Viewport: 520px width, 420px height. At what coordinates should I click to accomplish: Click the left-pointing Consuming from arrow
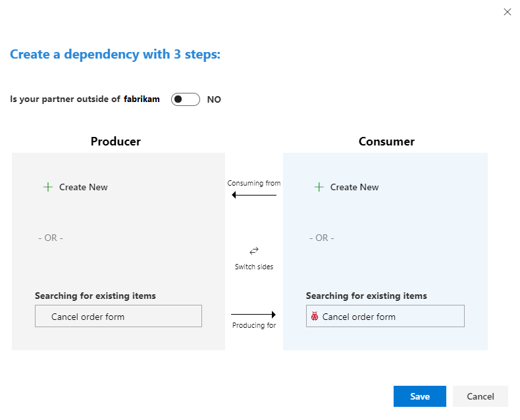[254, 196]
